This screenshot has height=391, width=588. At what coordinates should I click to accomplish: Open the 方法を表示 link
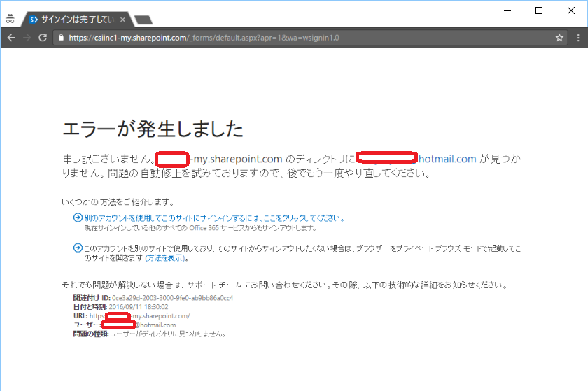click(x=165, y=258)
